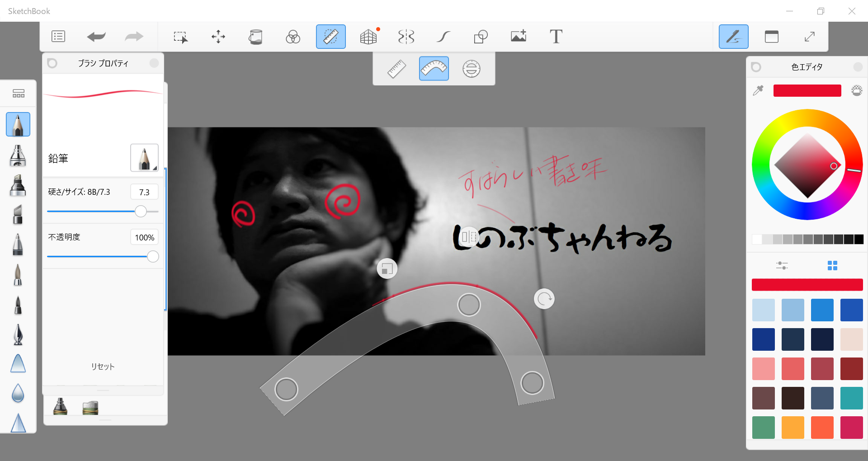The height and width of the screenshot is (461, 868).
Task: Click the リセット button
Action: pos(103,367)
